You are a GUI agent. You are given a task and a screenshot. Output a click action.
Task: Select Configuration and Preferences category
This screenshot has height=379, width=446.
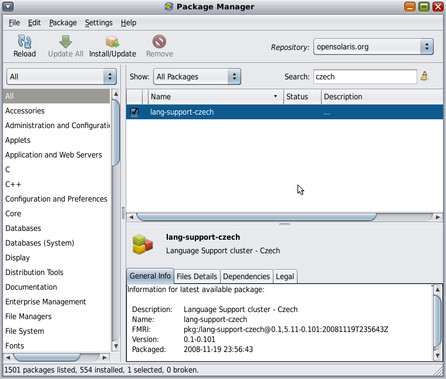click(x=56, y=199)
